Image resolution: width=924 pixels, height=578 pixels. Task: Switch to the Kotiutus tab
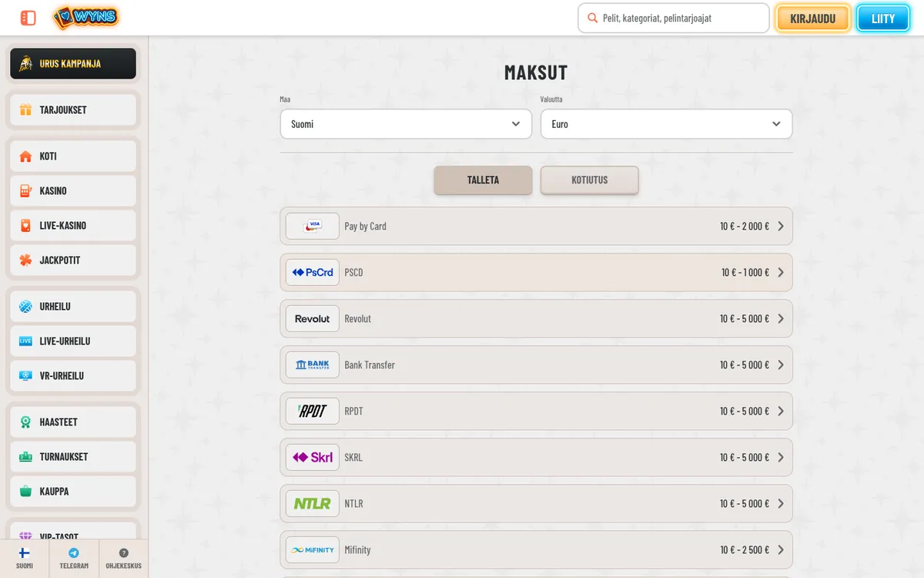[590, 180]
